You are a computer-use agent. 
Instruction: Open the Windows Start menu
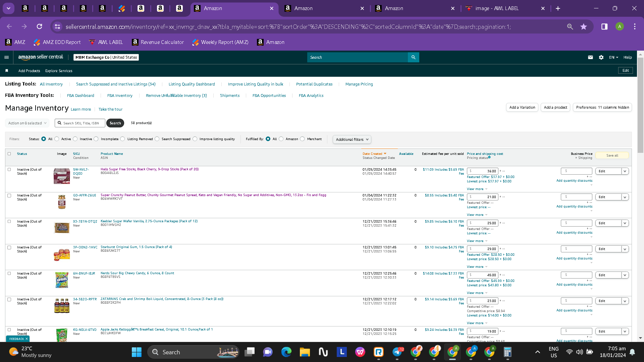click(x=137, y=352)
